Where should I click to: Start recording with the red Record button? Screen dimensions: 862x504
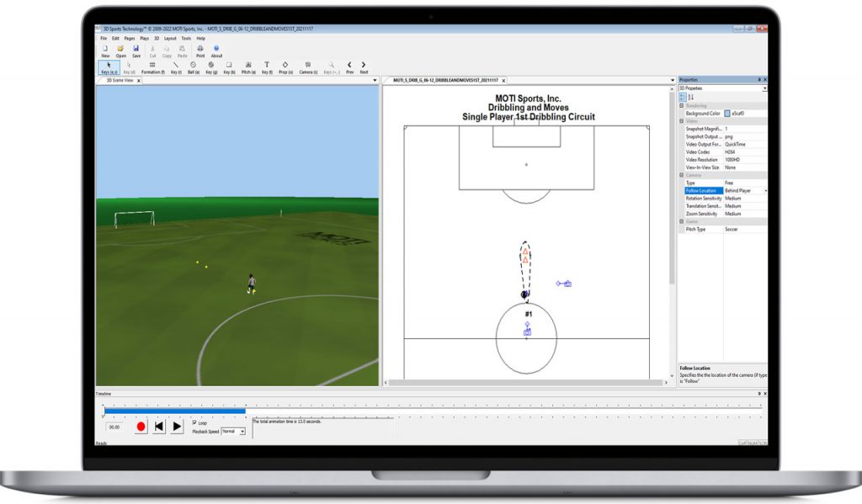[x=141, y=427]
